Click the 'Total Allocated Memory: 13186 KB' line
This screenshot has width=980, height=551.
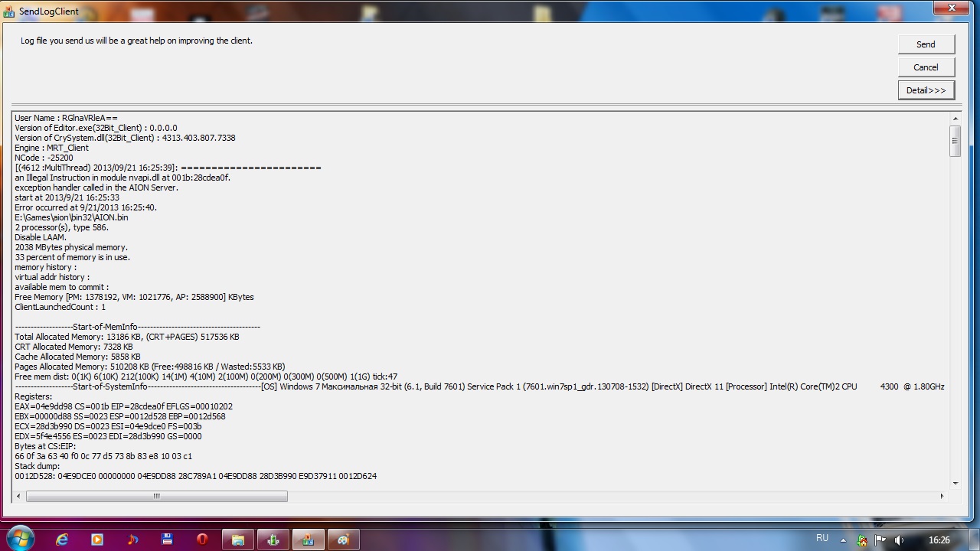point(126,337)
